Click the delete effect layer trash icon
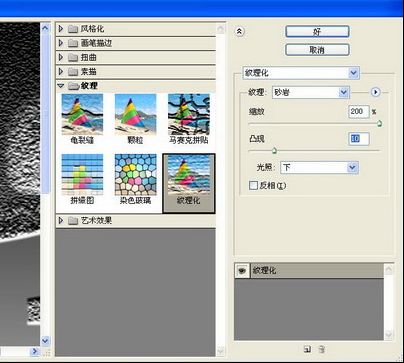 [x=321, y=349]
